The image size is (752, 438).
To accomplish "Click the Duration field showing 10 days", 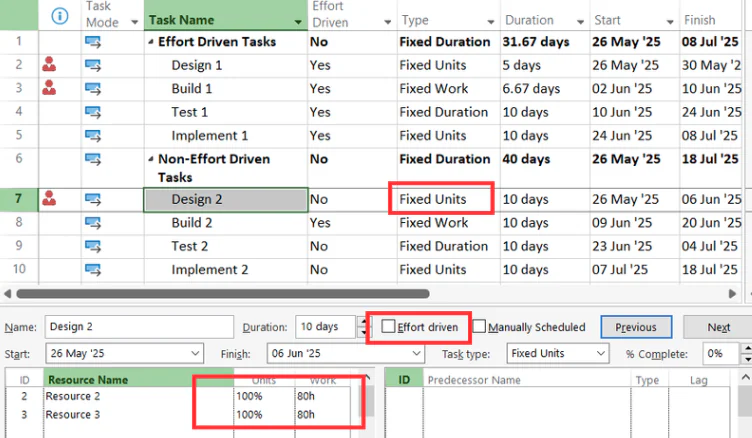I will (x=326, y=327).
